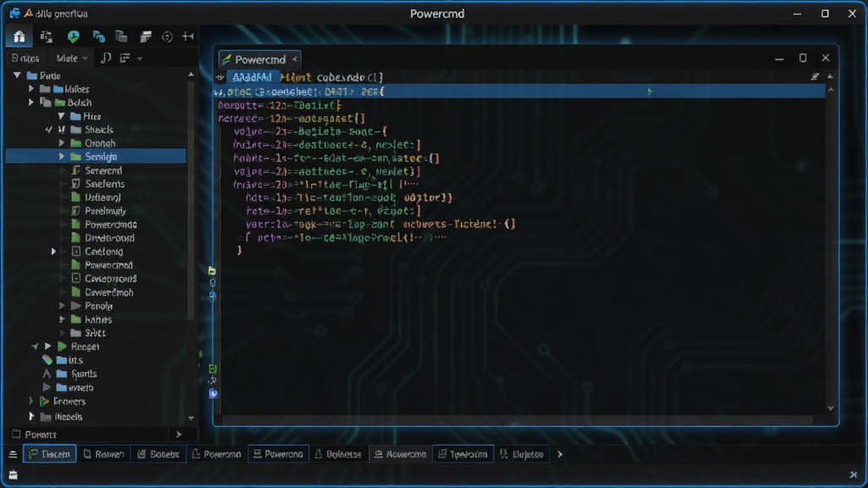The height and width of the screenshot is (488, 868).
Task: Select the Tiacem tab in the bottom bar
Action: 50,454
